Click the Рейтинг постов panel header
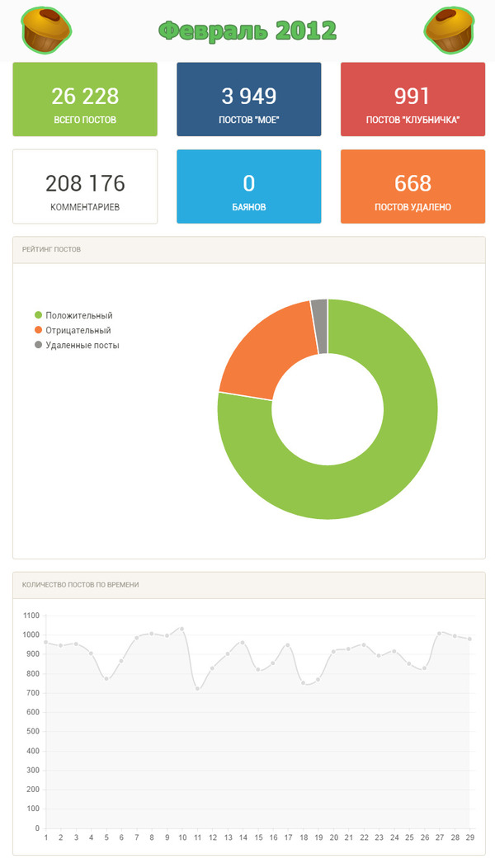495x868 pixels. pyautogui.click(x=248, y=249)
